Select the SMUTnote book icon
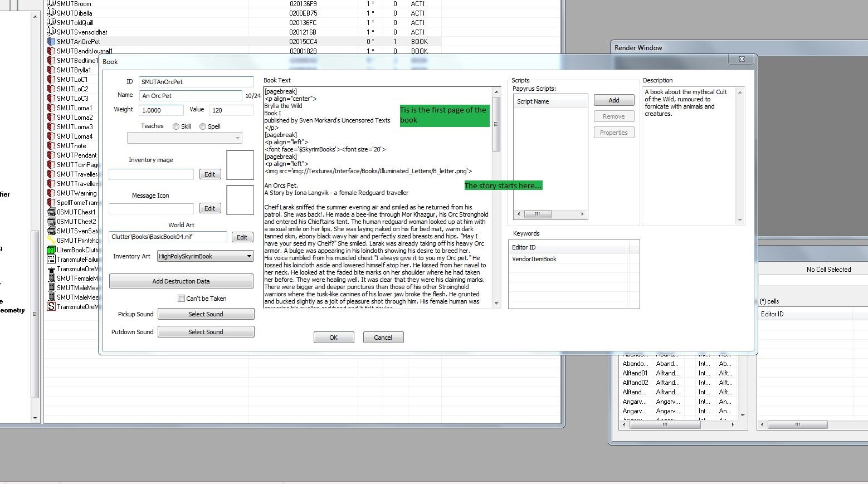Viewport: 868px width, 484px height. click(51, 145)
